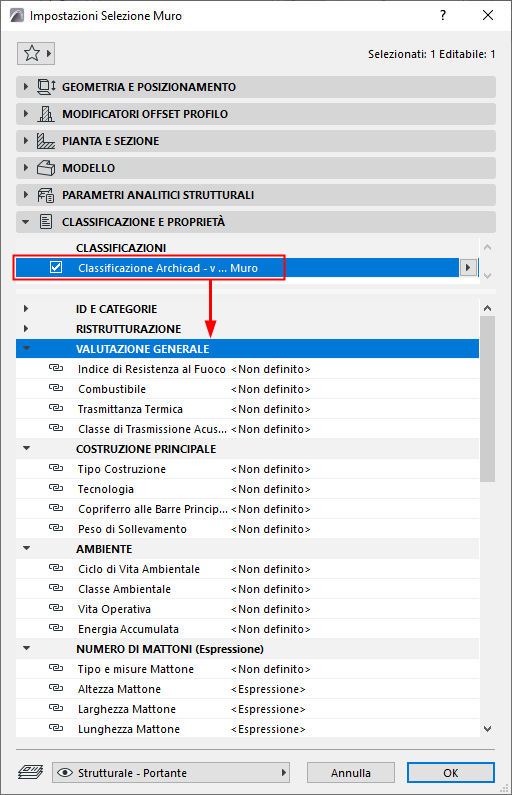The height and width of the screenshot is (795, 512).
Task: Click link icon beside Combustibile property
Action: point(56,388)
